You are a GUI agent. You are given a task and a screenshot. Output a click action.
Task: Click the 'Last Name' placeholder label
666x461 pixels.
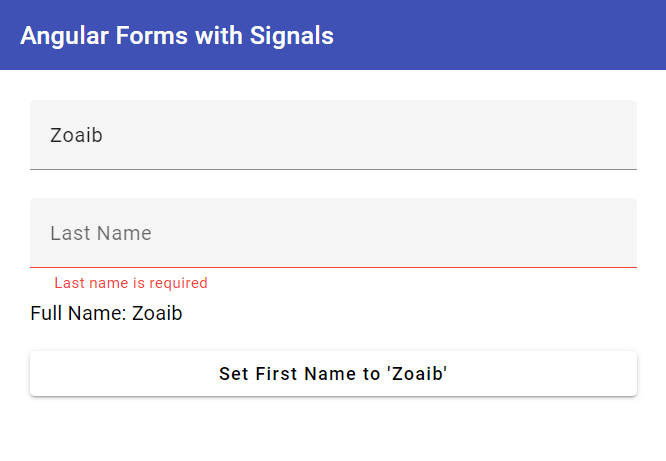click(101, 233)
